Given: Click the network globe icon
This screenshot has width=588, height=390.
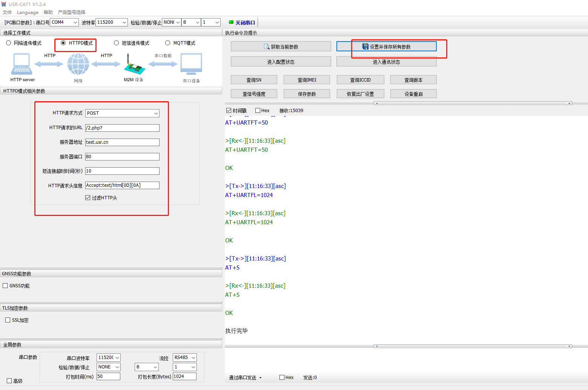Looking at the screenshot, I should pos(78,64).
